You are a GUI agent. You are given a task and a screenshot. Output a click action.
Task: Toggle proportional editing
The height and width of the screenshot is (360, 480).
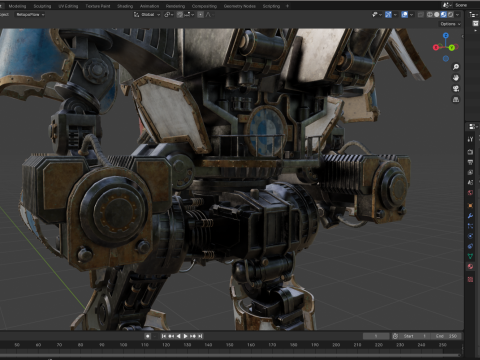pyautogui.click(x=200, y=15)
